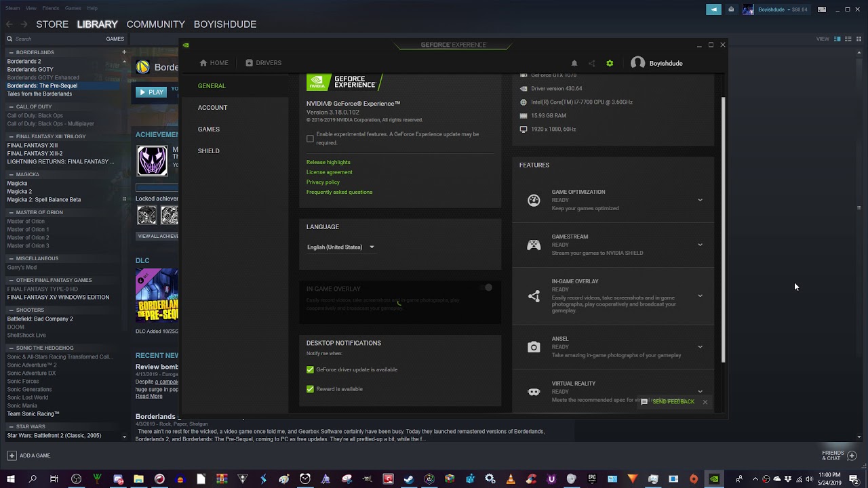
Task: Click the Add a Game plus icon
Action: pyautogui.click(x=12, y=455)
